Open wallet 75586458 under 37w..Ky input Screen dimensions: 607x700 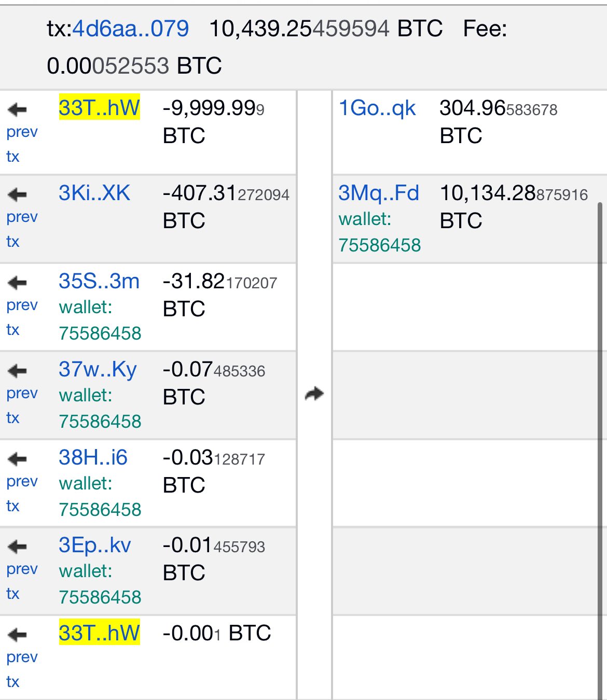(100, 421)
